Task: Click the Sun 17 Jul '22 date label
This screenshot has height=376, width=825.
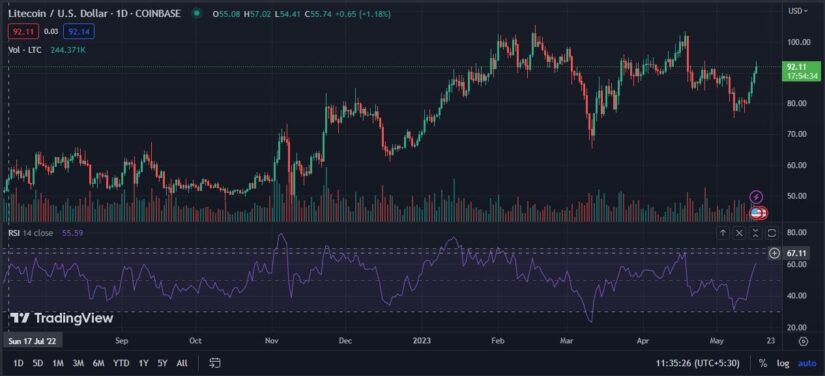Action: tap(33, 341)
